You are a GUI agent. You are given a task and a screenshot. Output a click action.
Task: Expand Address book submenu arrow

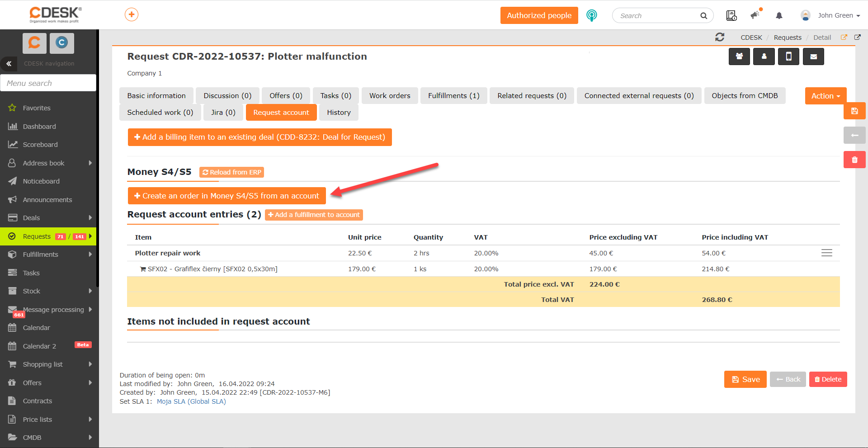[90, 163]
